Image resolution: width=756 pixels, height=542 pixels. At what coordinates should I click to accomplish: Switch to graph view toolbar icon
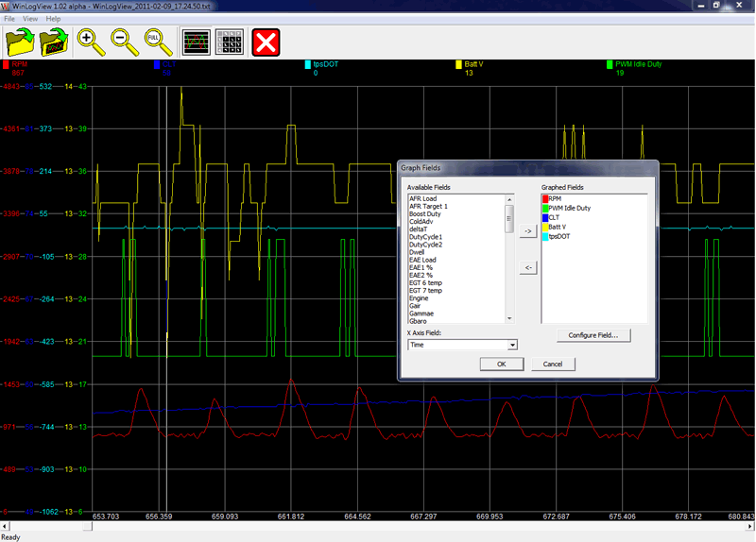(197, 42)
